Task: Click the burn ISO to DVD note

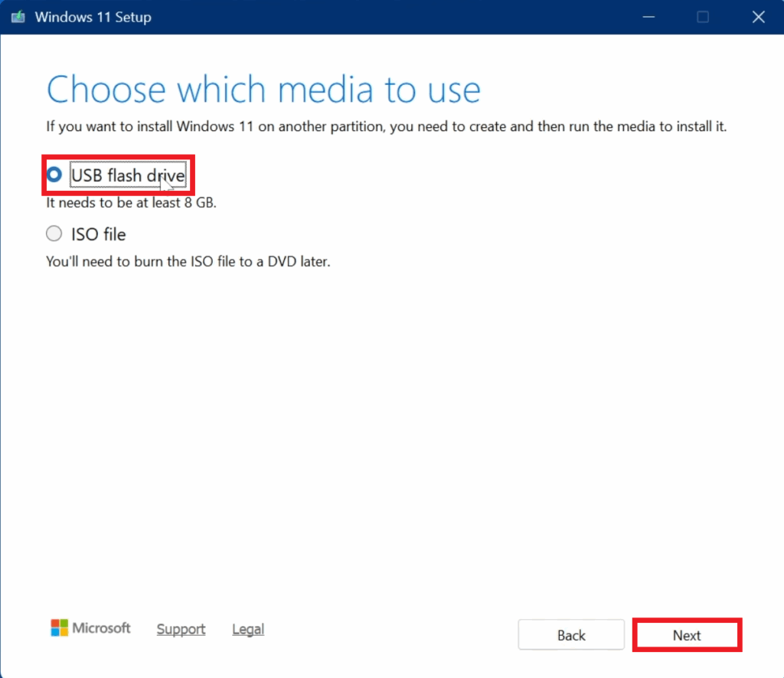Action: click(188, 261)
